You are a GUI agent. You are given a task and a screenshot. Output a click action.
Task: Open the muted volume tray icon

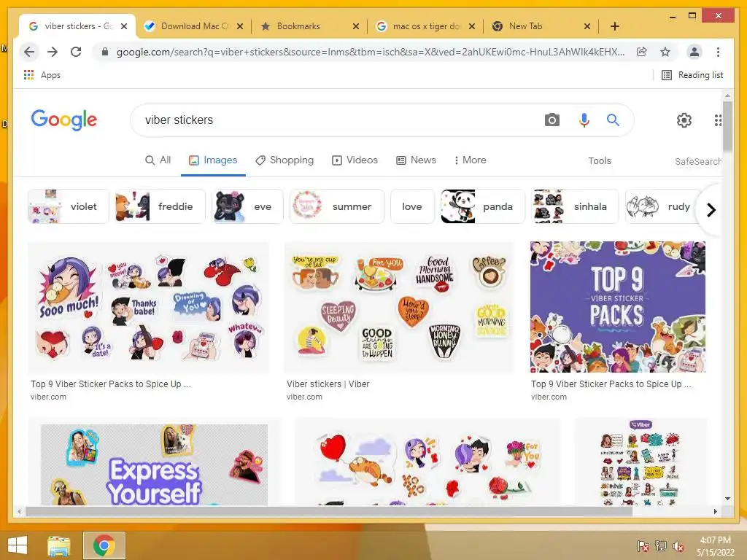point(678,546)
